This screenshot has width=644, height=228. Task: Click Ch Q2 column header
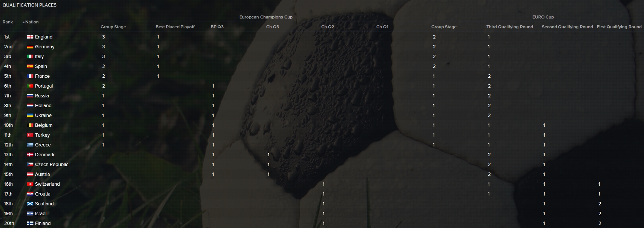pos(328,27)
